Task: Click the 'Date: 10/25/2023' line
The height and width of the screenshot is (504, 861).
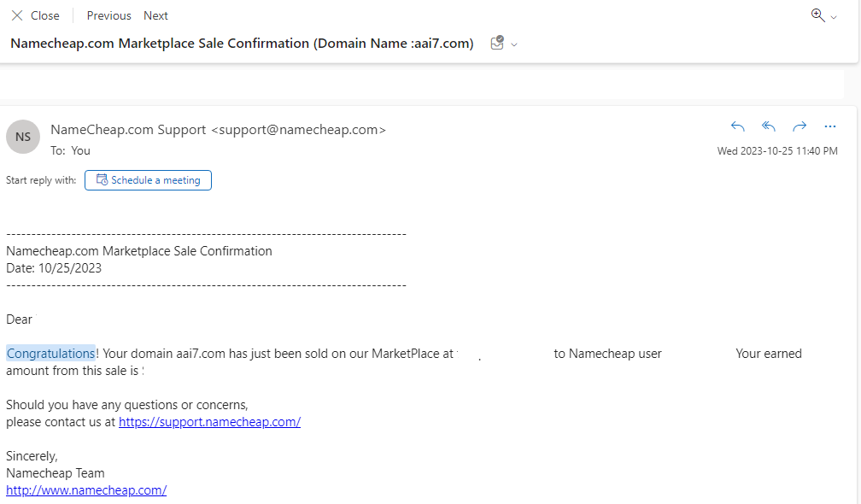Action: tap(54, 268)
